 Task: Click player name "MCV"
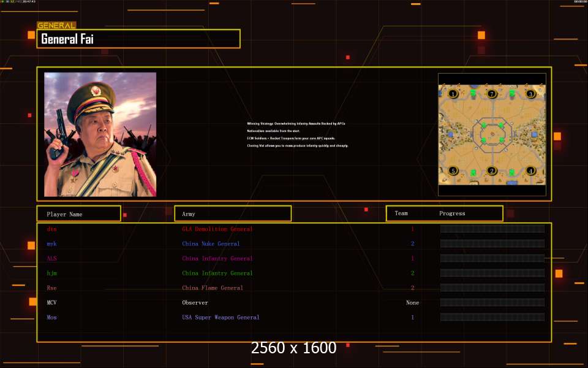coord(51,302)
